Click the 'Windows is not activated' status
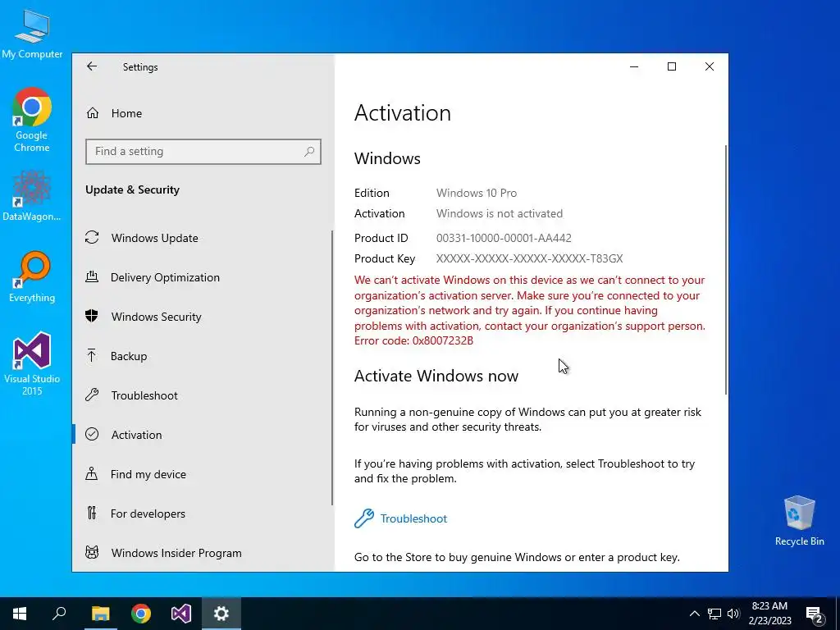Screen dimensions: 840x630 (500, 213)
